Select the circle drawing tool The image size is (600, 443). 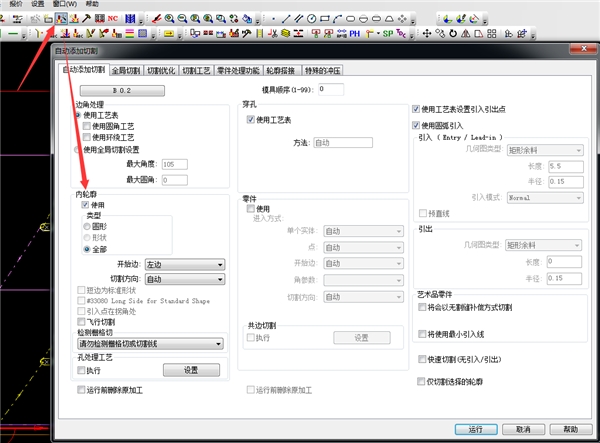click(x=311, y=18)
